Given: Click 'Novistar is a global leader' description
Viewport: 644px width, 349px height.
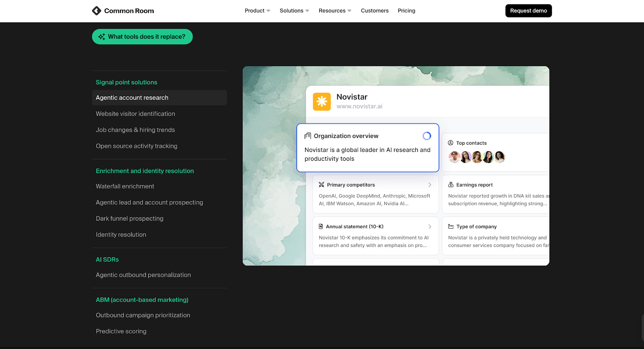Looking at the screenshot, I should point(367,154).
